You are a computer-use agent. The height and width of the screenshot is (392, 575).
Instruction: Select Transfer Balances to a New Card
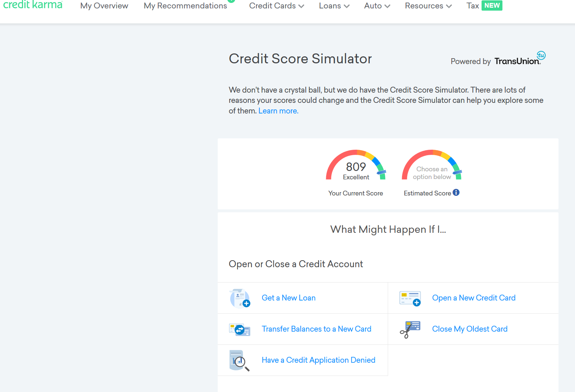coord(317,329)
